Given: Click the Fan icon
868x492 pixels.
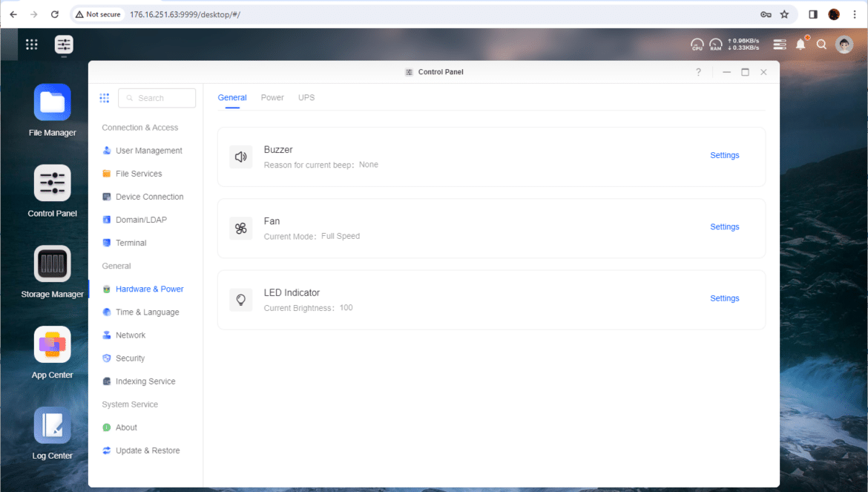Looking at the screenshot, I should (x=241, y=228).
